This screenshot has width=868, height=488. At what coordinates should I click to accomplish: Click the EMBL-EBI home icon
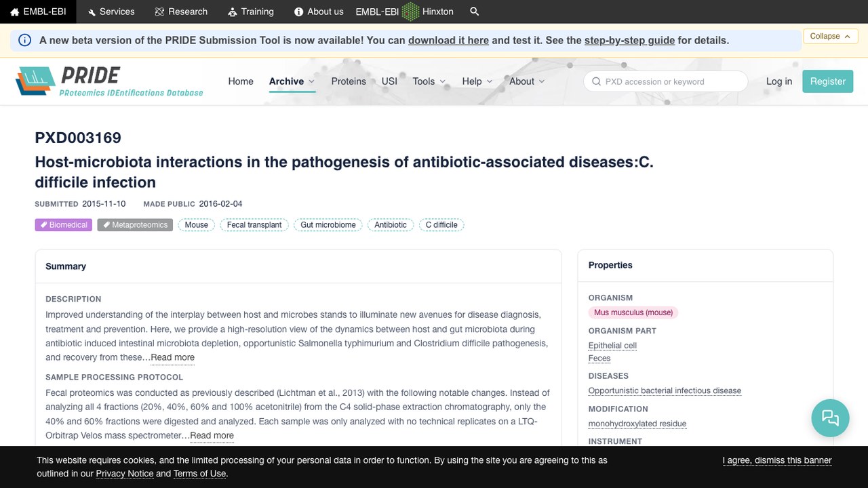(15, 12)
